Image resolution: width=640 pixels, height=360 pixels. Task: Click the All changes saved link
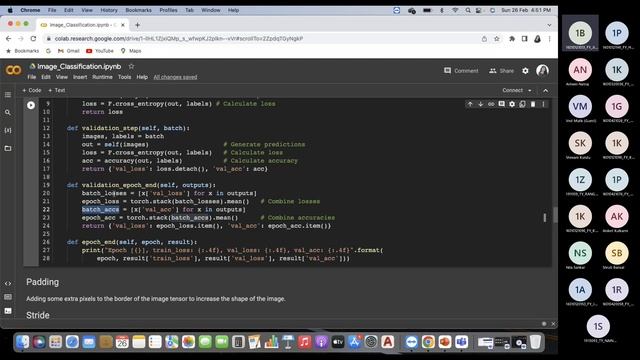(x=176, y=77)
